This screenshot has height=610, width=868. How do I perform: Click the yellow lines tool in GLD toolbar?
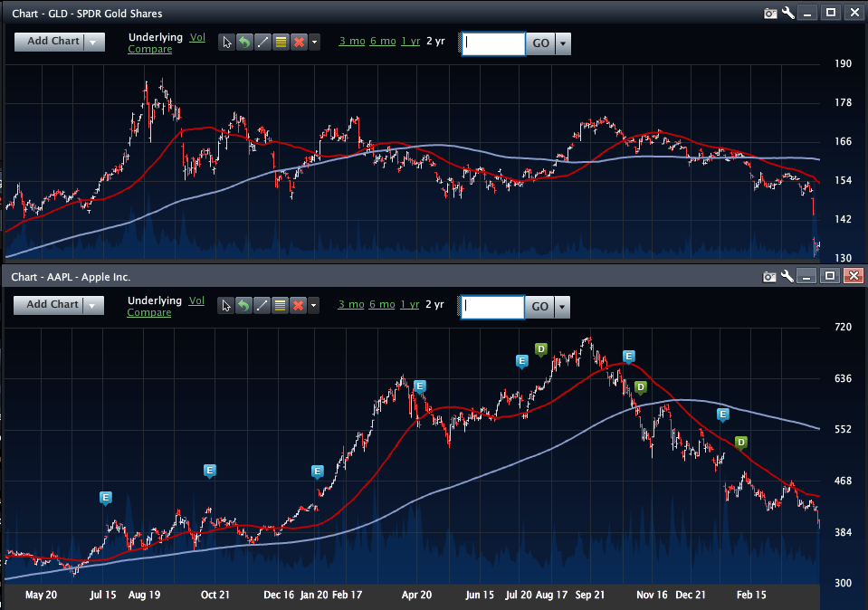tap(281, 43)
